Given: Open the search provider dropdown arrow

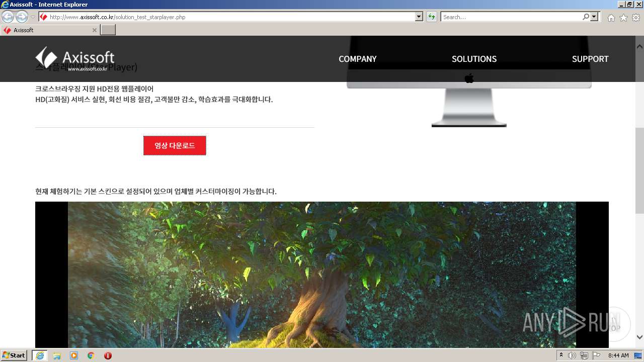Looking at the screenshot, I should (595, 17).
